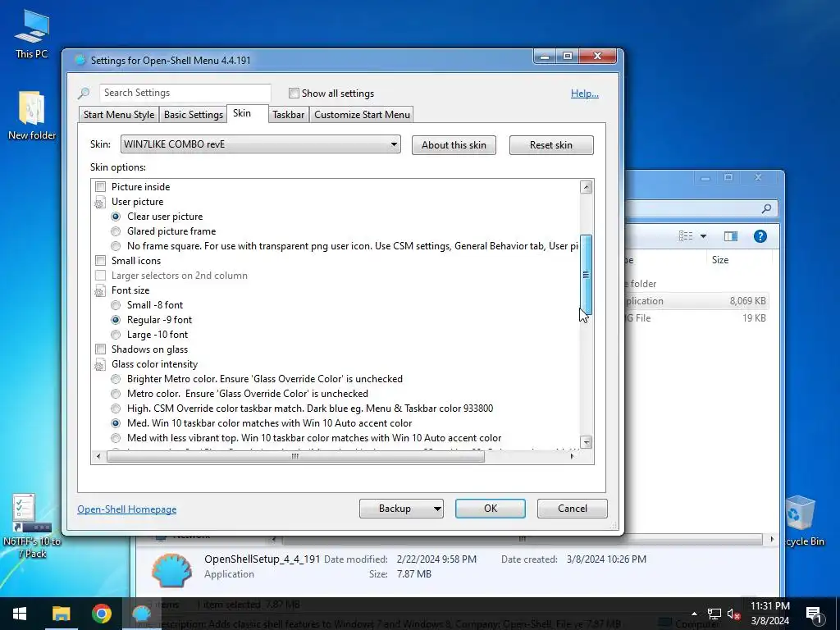Click the horizontal scrollbar thumb in skin options
The image size is (840, 630).
point(295,456)
